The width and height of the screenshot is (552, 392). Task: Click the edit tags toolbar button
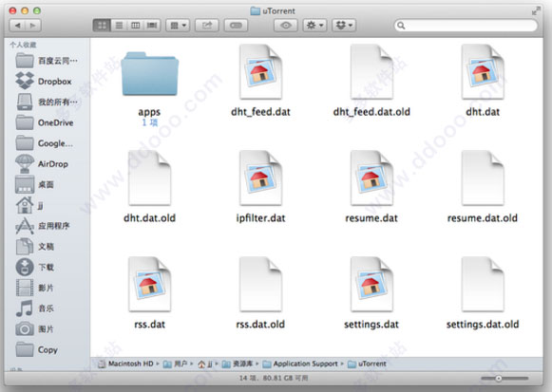[236, 26]
